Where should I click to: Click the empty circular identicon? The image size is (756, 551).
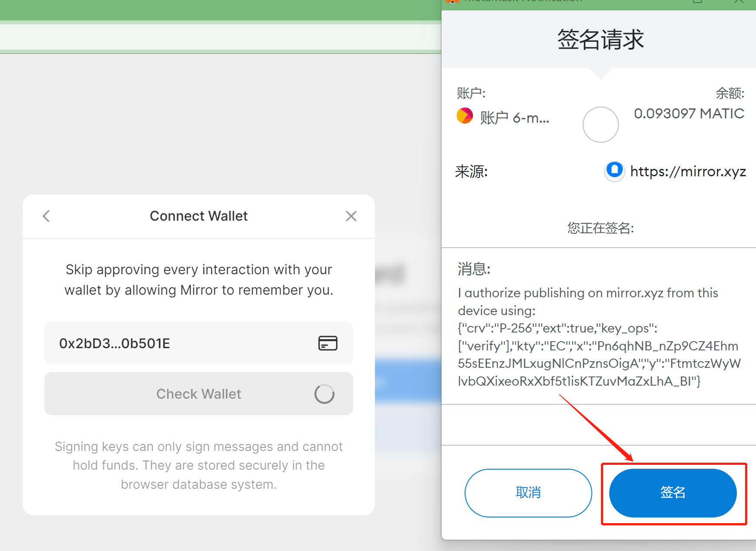click(601, 124)
